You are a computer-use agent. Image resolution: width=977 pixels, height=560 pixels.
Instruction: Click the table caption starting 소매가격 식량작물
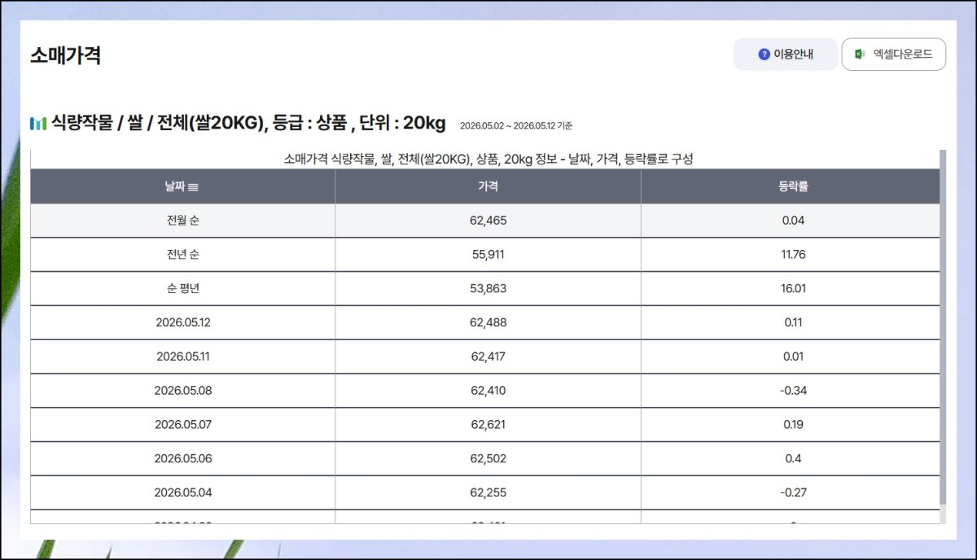tap(488, 160)
